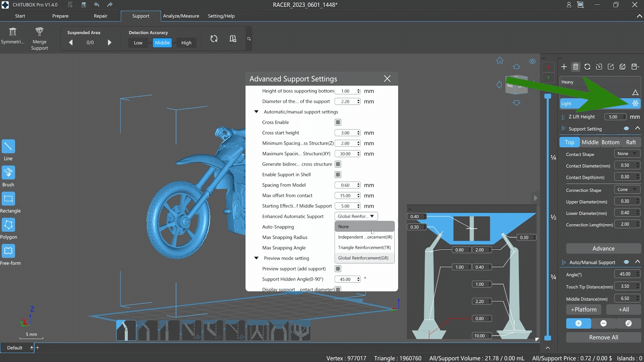Toggle viewport visibility eye icon
644x362 pixels.
pos(532,61)
